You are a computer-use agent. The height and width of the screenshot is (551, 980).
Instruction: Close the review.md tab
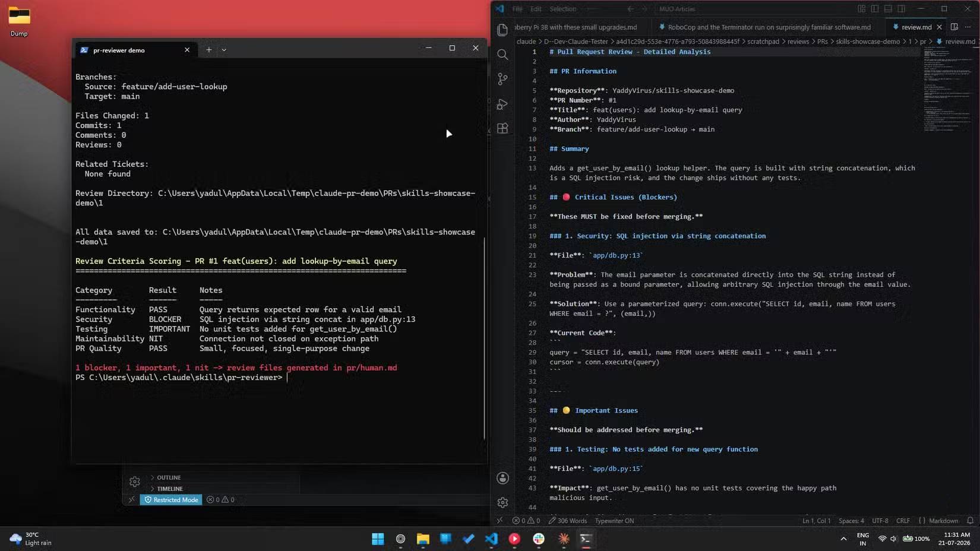pyautogui.click(x=939, y=27)
